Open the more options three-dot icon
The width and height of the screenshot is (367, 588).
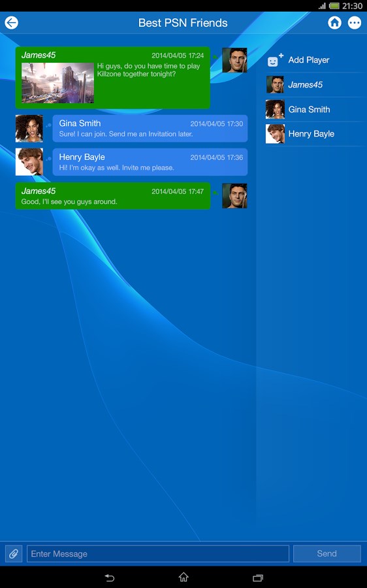click(x=354, y=23)
